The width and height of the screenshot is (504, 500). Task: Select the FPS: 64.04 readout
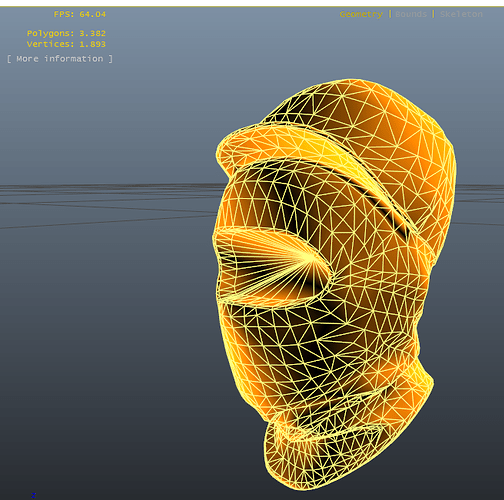(80, 14)
